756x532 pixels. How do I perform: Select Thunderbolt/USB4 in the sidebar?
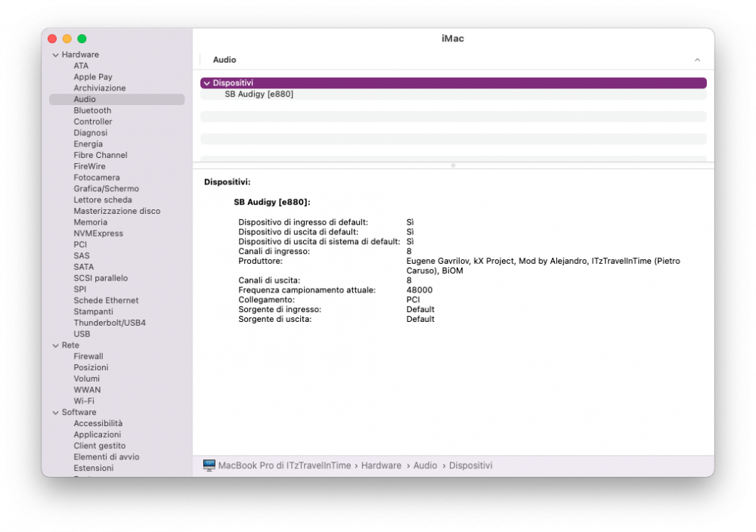110,323
